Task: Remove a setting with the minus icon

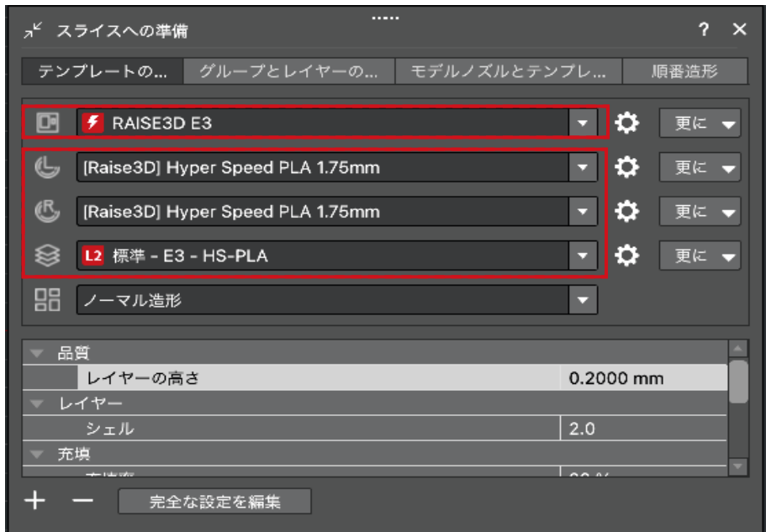Action: point(82,501)
